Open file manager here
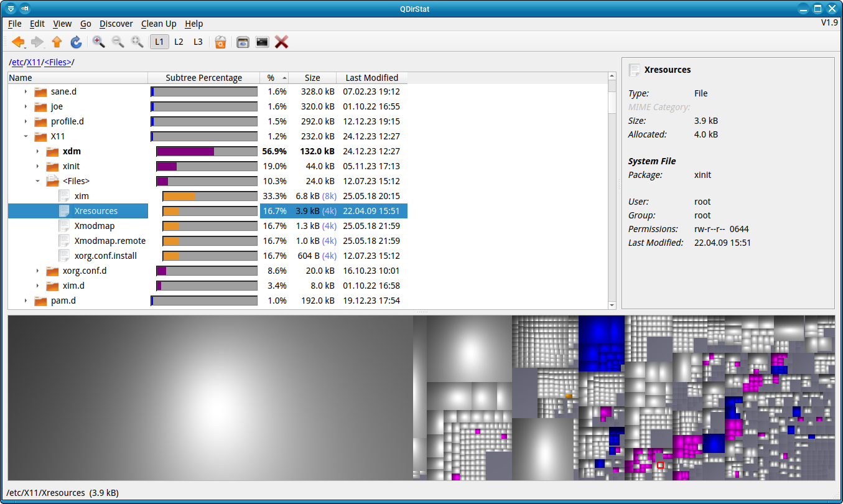Viewport: 843px width, 504px height. (243, 42)
